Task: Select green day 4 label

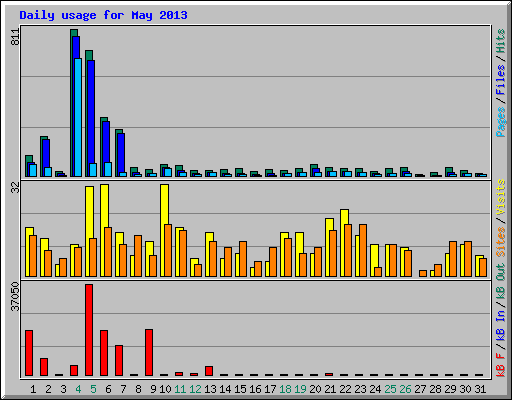Action: coord(78,389)
